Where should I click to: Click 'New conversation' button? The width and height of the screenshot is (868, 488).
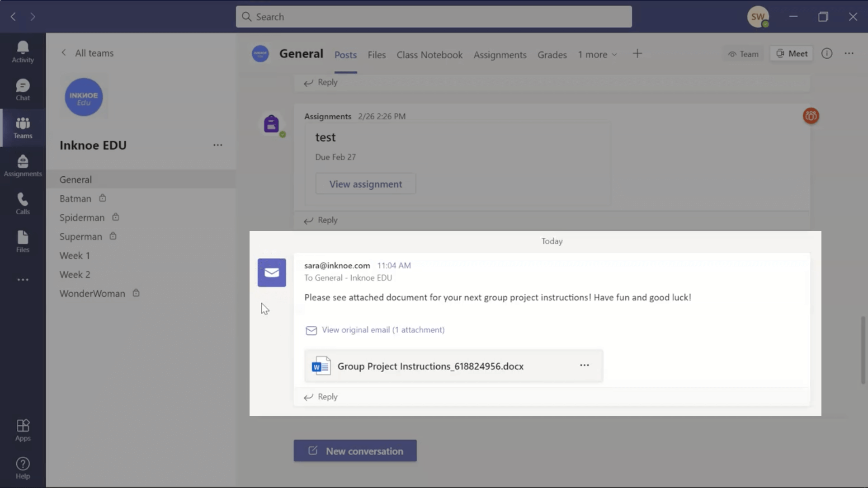tap(355, 450)
